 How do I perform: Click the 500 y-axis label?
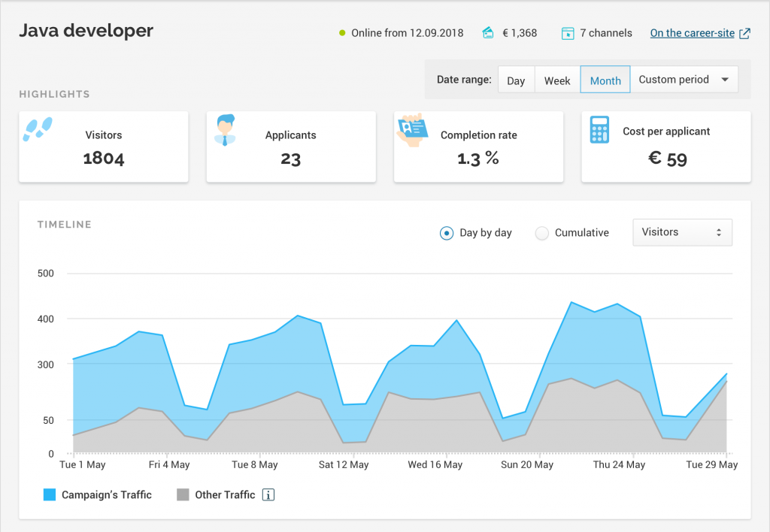(46, 274)
